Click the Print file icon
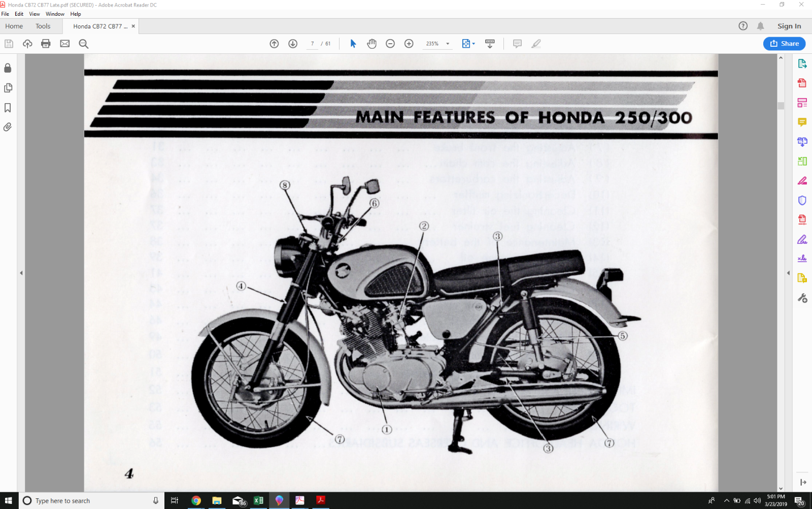 tap(46, 44)
